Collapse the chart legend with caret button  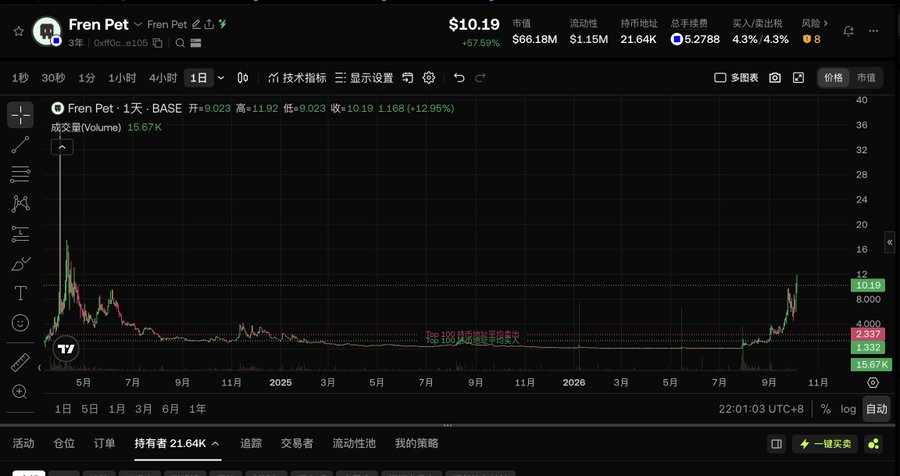62,147
